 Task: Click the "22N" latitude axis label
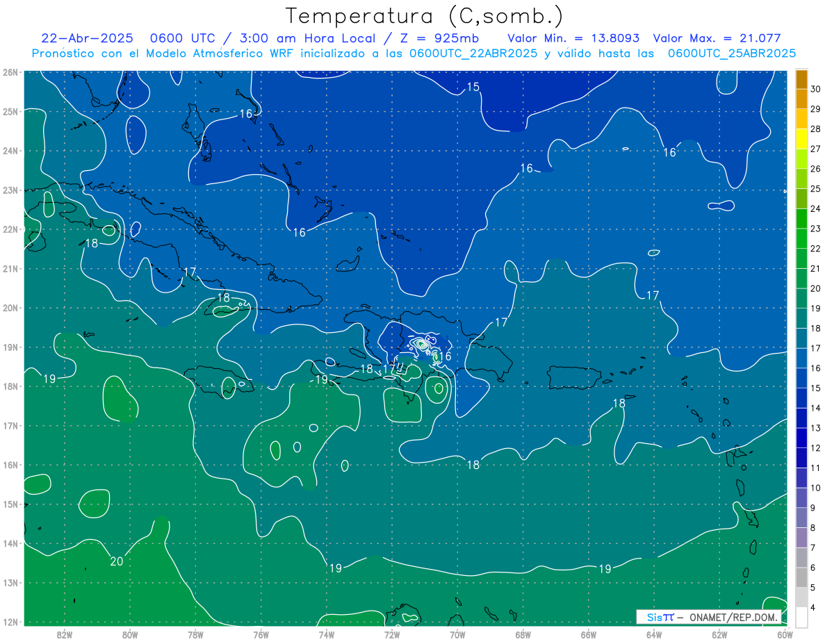pos(10,229)
